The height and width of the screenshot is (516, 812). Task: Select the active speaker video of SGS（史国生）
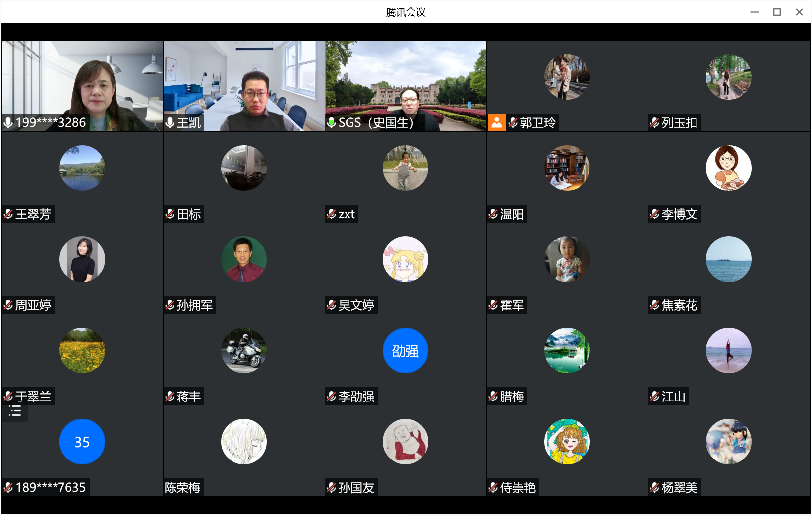(406, 86)
